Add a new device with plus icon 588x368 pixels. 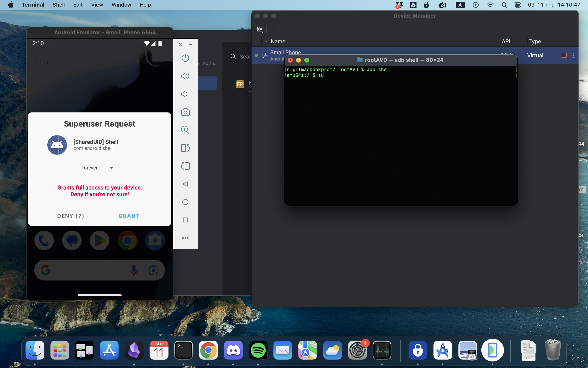point(273,29)
